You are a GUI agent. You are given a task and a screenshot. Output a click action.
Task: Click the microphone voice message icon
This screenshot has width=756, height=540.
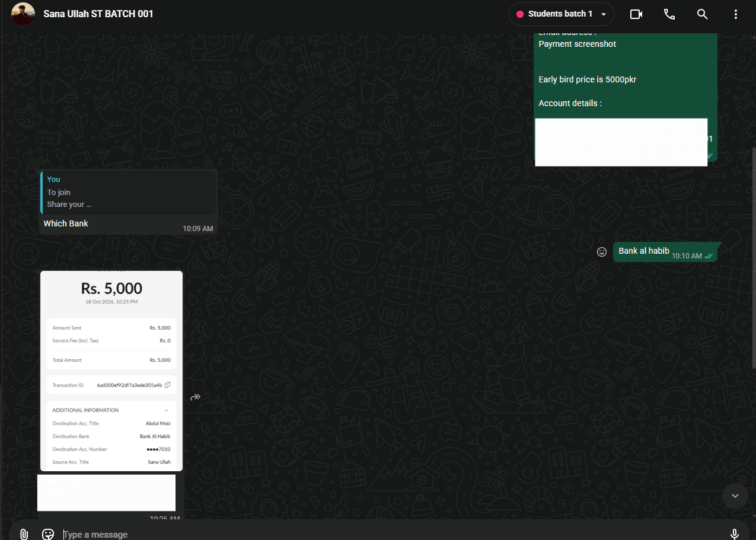point(735,534)
